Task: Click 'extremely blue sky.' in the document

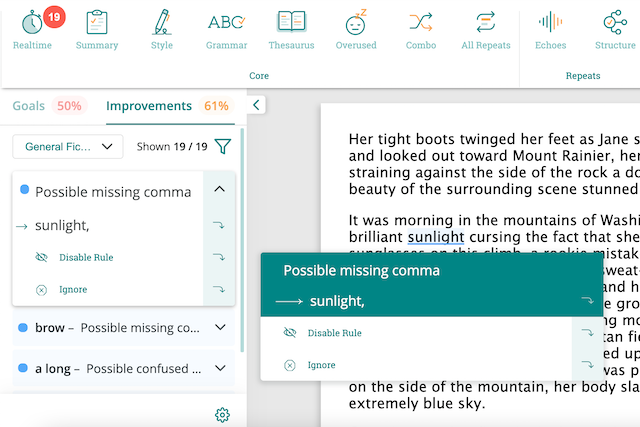Action: pyautogui.click(x=417, y=403)
